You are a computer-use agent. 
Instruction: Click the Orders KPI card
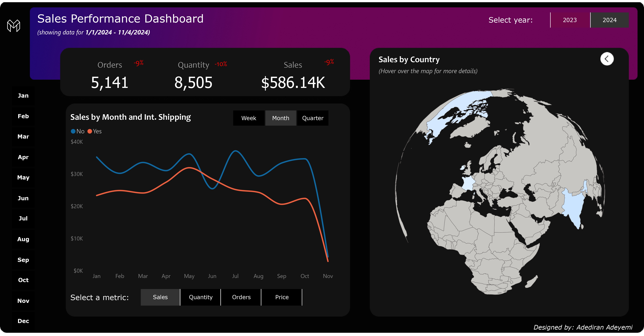point(110,75)
